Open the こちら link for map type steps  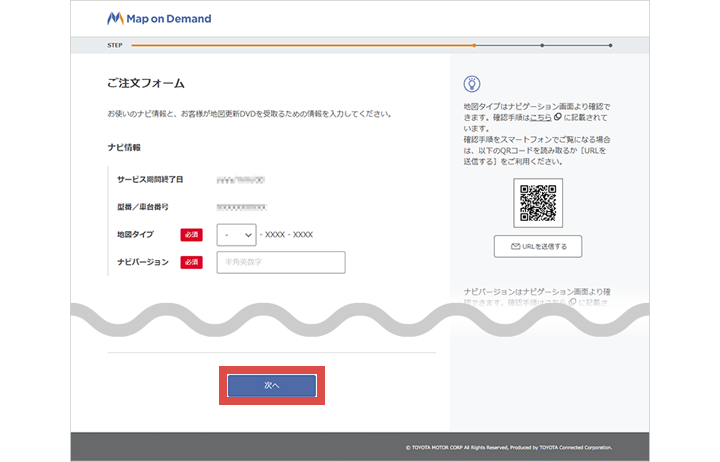point(541,118)
